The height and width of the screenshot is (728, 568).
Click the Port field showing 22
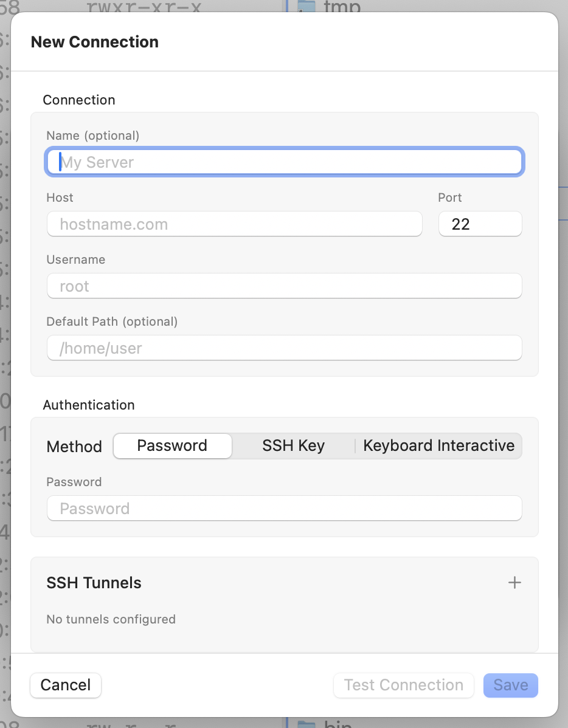pos(480,224)
